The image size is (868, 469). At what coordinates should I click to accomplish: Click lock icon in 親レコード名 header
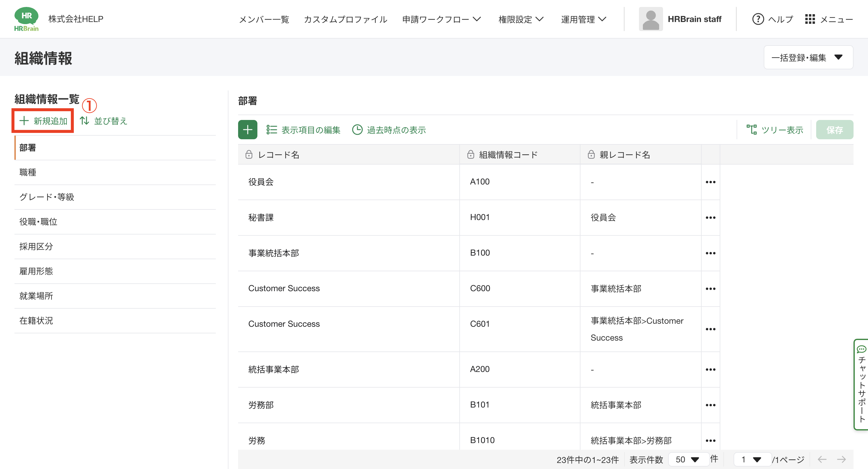coord(591,155)
